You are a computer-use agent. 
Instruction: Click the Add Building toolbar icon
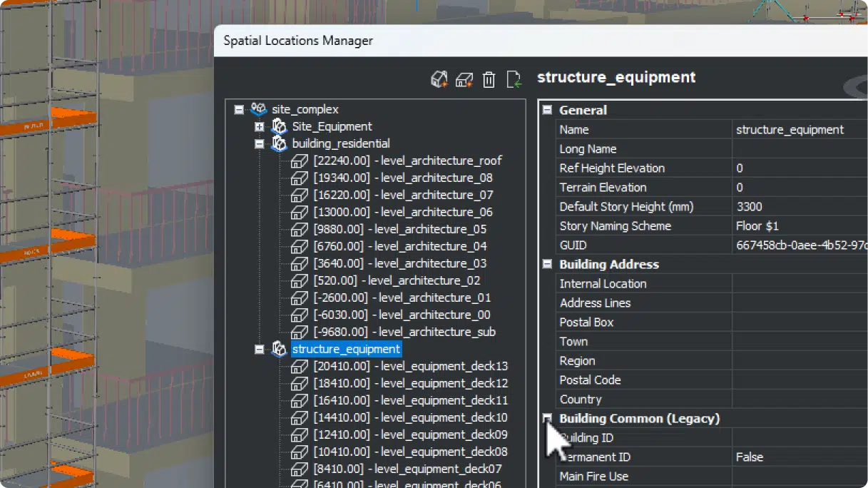440,79
